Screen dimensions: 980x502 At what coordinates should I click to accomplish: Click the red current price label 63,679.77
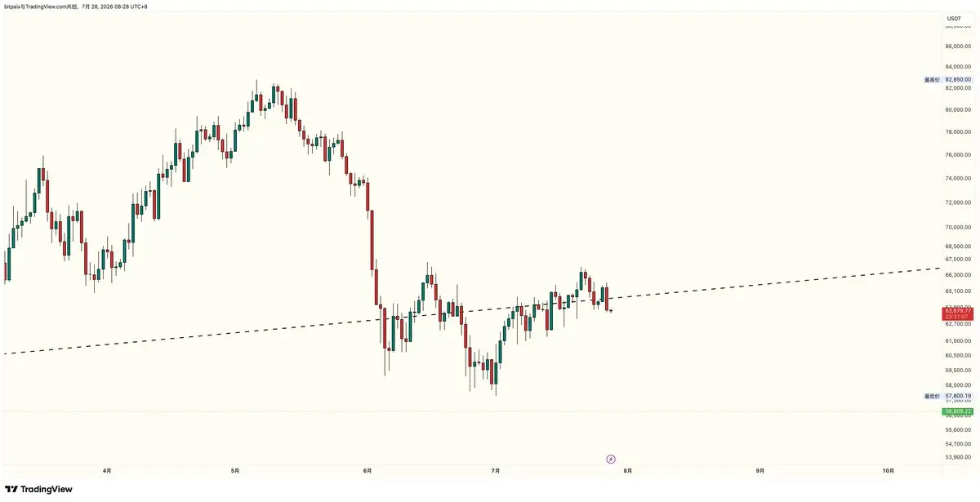[957, 311]
